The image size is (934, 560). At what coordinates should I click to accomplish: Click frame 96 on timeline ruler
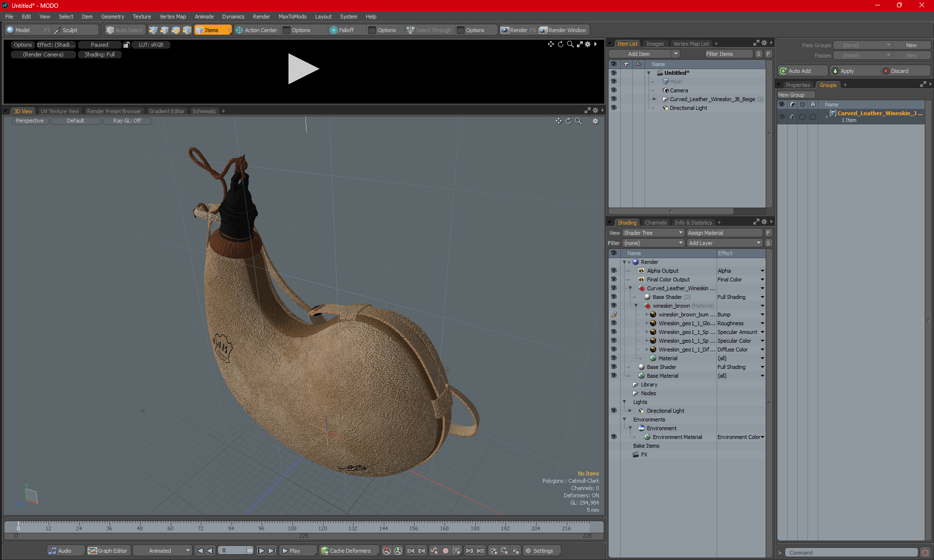[x=261, y=528]
